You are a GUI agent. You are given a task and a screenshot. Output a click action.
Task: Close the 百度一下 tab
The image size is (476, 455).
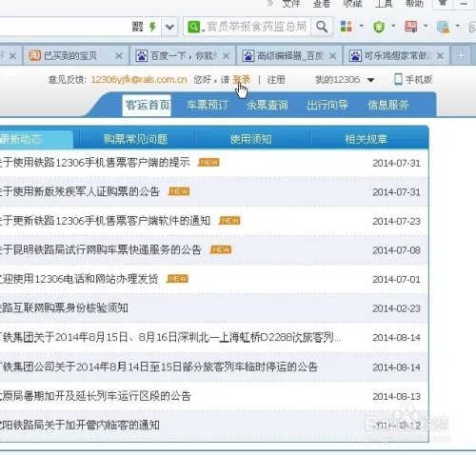226,56
